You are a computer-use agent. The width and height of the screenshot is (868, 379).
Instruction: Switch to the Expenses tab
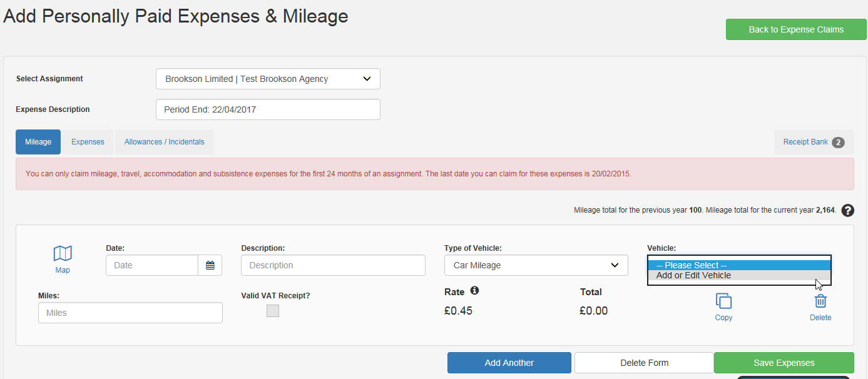pos(88,141)
